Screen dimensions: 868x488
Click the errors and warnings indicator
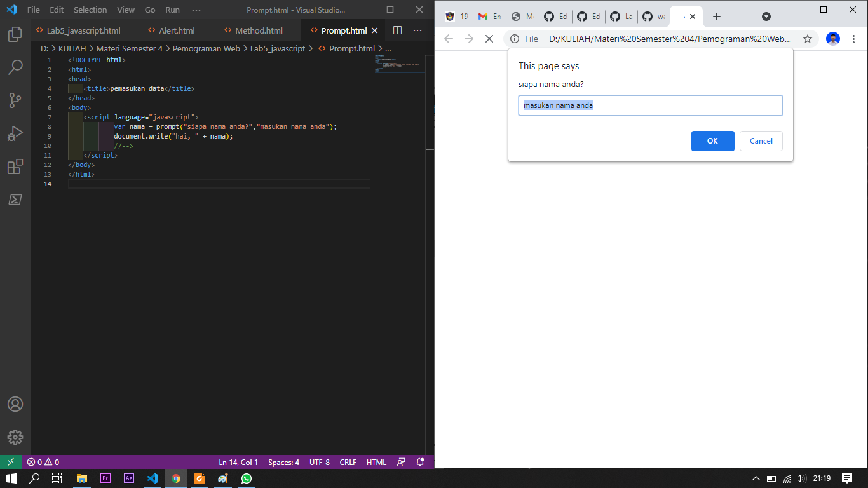coord(42,462)
